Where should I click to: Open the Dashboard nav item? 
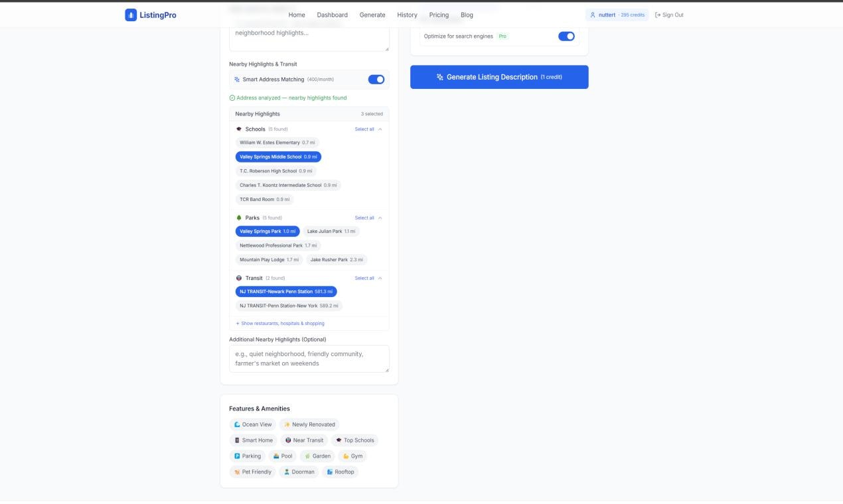click(332, 15)
